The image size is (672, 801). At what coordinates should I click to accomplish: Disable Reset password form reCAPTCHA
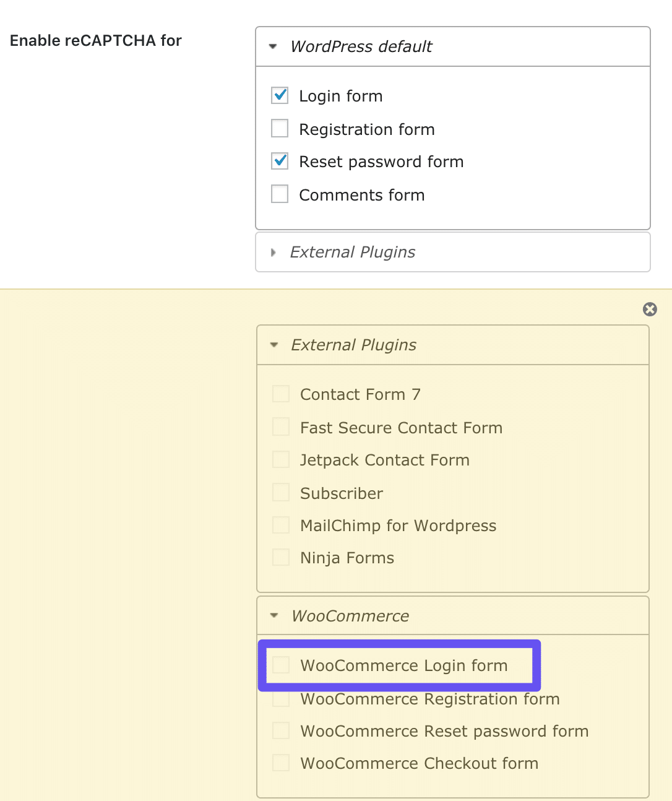pyautogui.click(x=279, y=161)
